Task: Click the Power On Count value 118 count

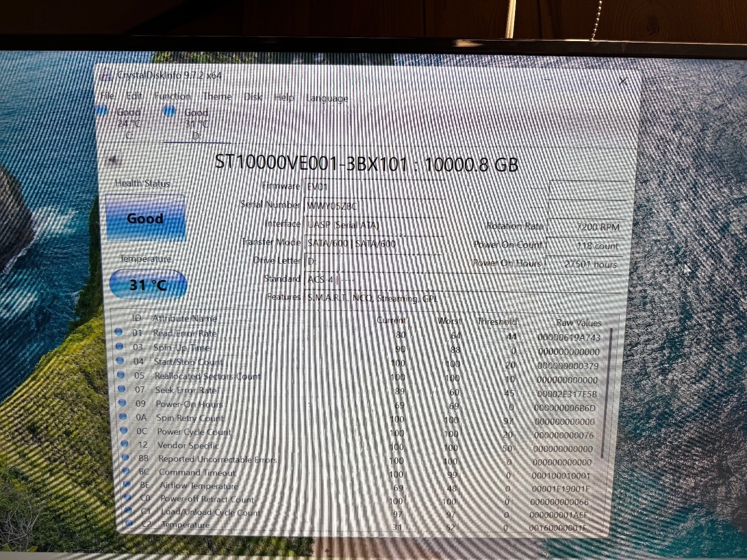Action: (585, 245)
